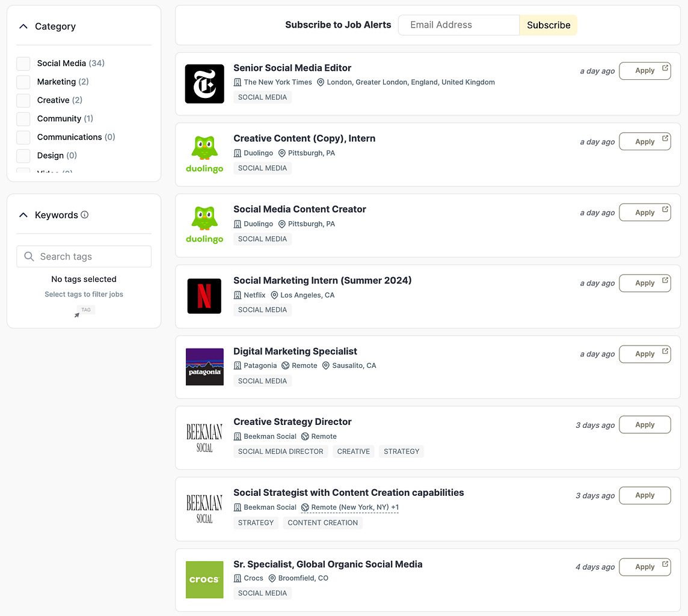Apply to Social Strategist with Content Creation job
688x616 pixels.
(x=645, y=495)
